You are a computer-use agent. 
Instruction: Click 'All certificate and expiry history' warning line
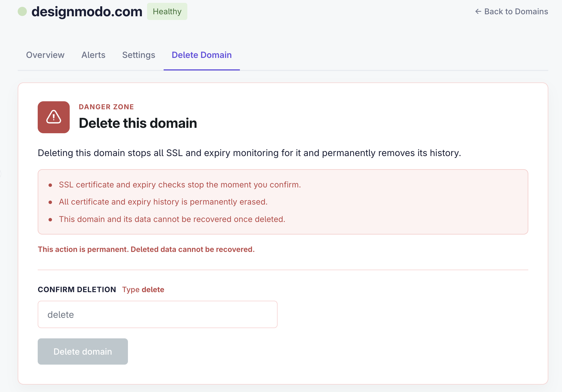click(163, 202)
